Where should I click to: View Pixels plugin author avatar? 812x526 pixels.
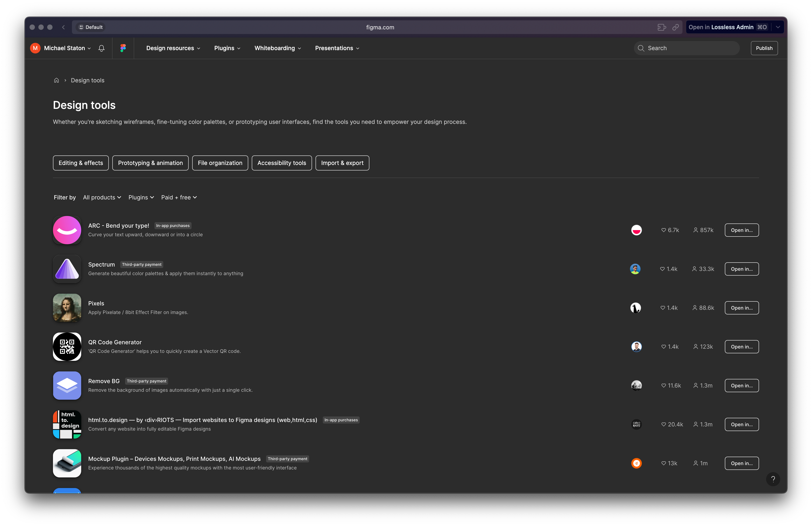click(x=635, y=308)
